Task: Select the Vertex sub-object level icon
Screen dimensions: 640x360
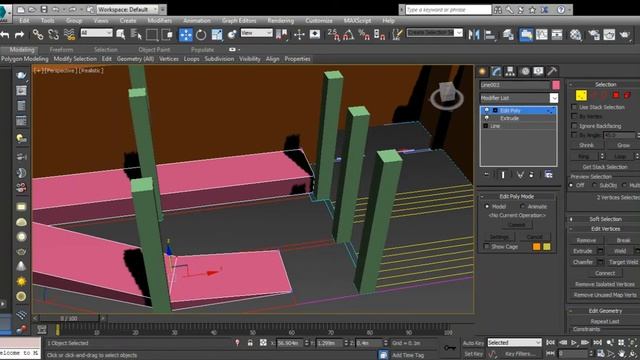Action: coord(581,96)
